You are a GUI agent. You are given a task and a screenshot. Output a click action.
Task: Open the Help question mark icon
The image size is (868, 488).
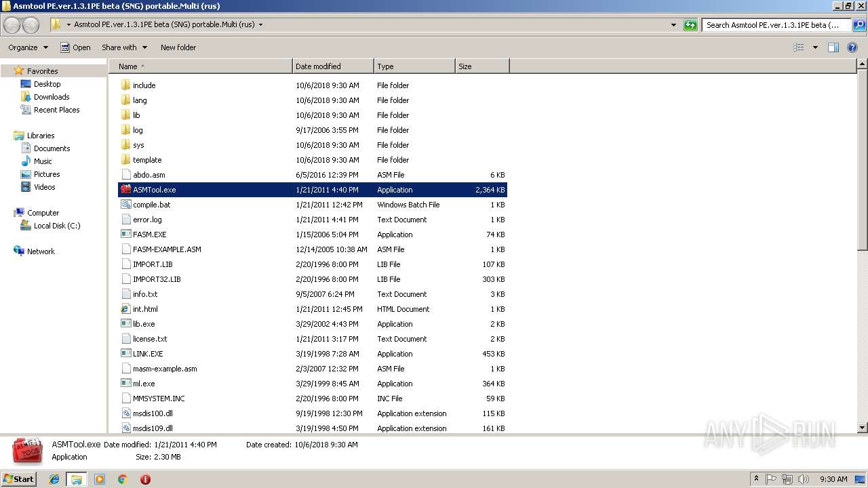(853, 47)
